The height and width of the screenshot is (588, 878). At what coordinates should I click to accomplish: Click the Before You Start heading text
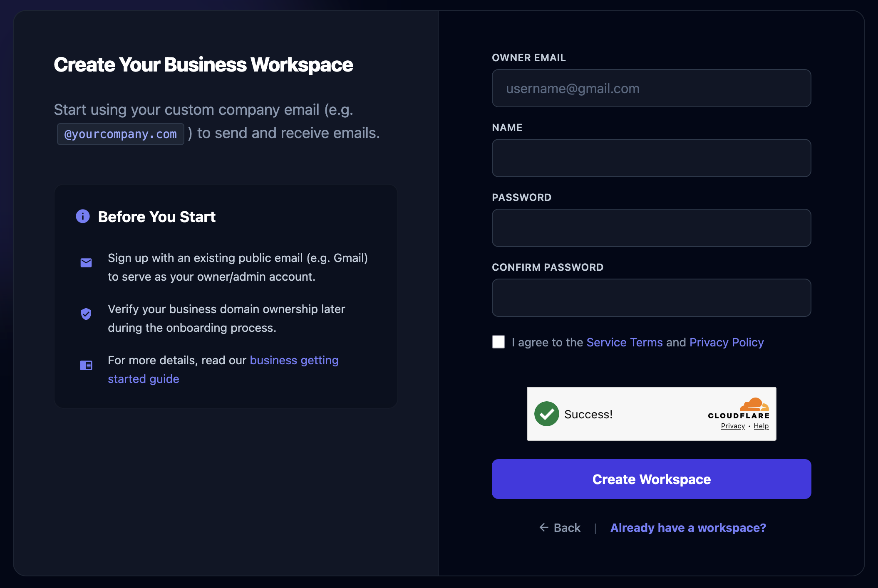(x=157, y=217)
